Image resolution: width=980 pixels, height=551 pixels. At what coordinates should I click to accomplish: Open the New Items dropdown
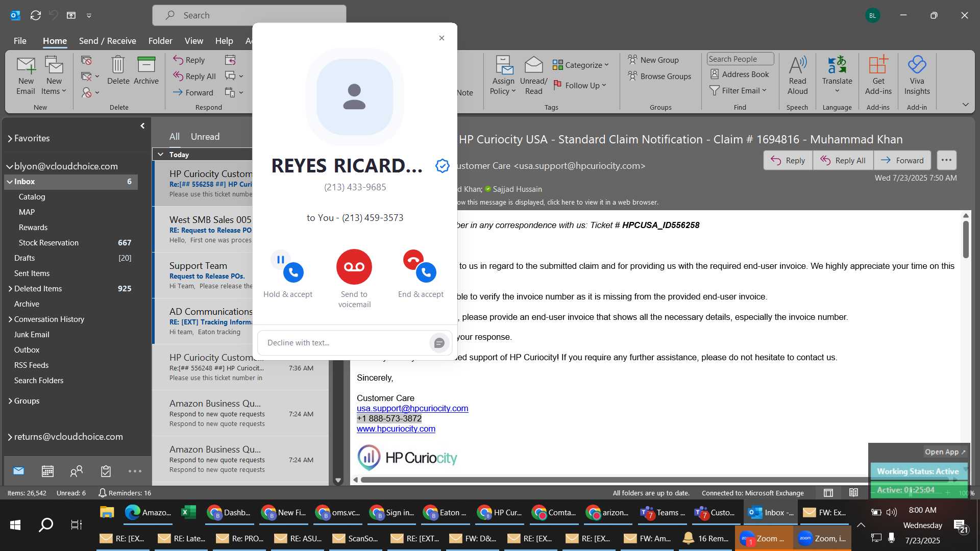54,76
